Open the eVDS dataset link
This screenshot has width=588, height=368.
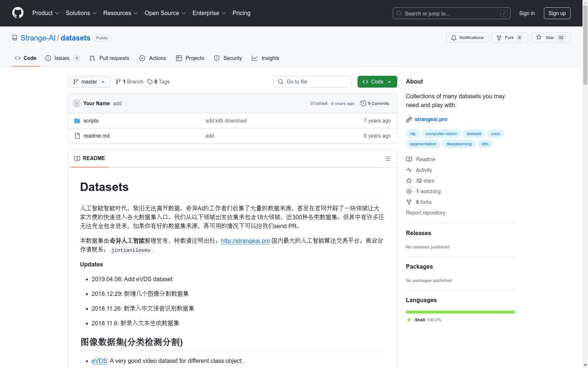[99, 361]
